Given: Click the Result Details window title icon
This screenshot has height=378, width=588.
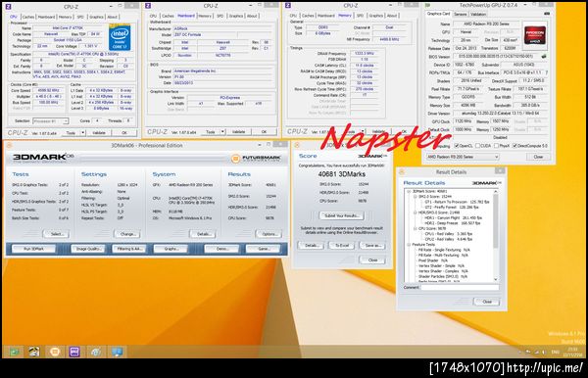Looking at the screenshot, I should point(402,172).
